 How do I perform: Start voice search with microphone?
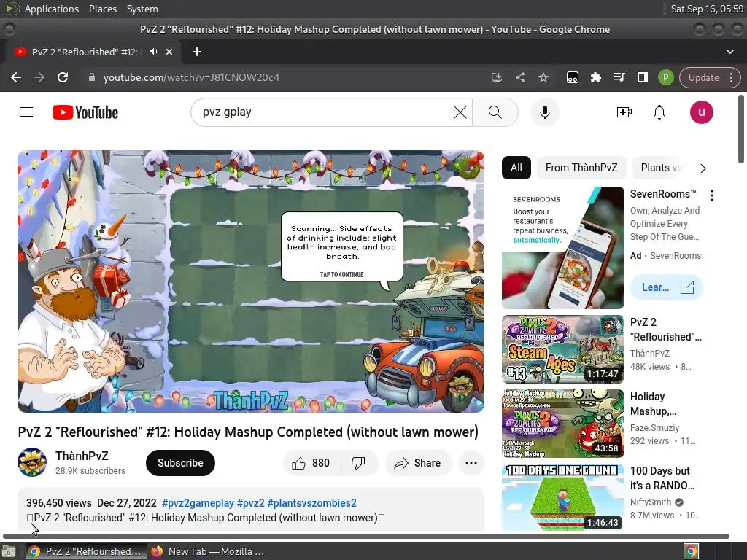[x=544, y=112]
